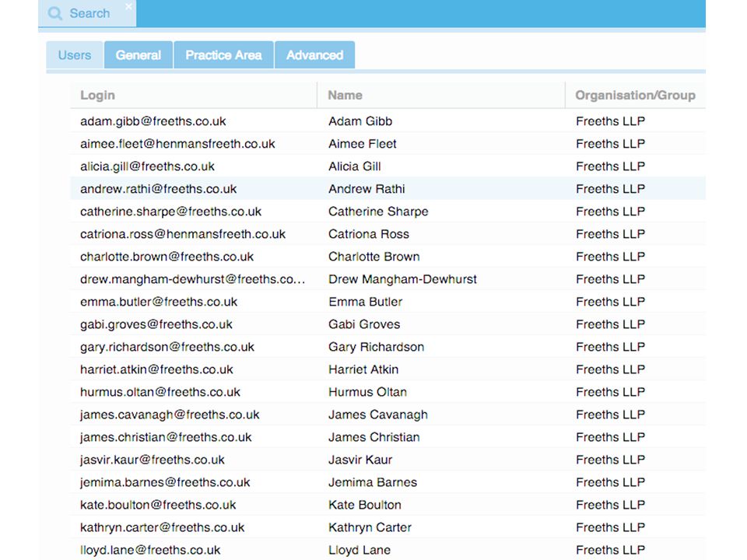Click the name Lloyd Lane
The height and width of the screenshot is (560, 747).
359,551
